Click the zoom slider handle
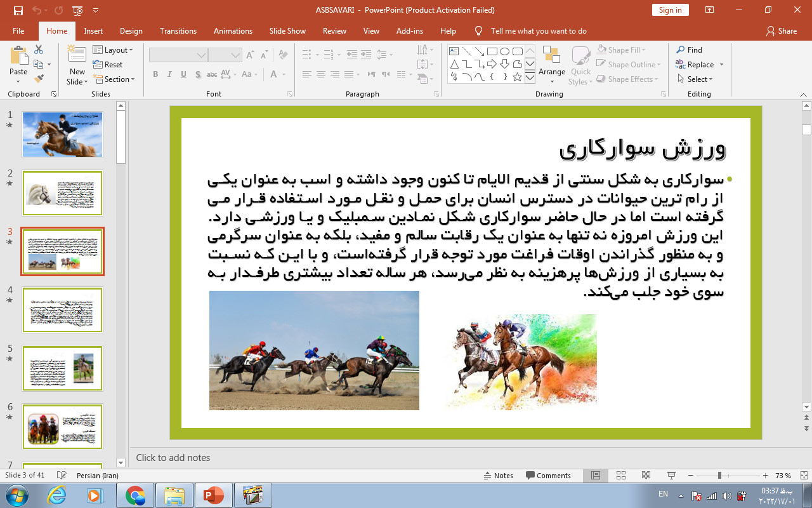The height and width of the screenshot is (508, 812). (x=719, y=476)
